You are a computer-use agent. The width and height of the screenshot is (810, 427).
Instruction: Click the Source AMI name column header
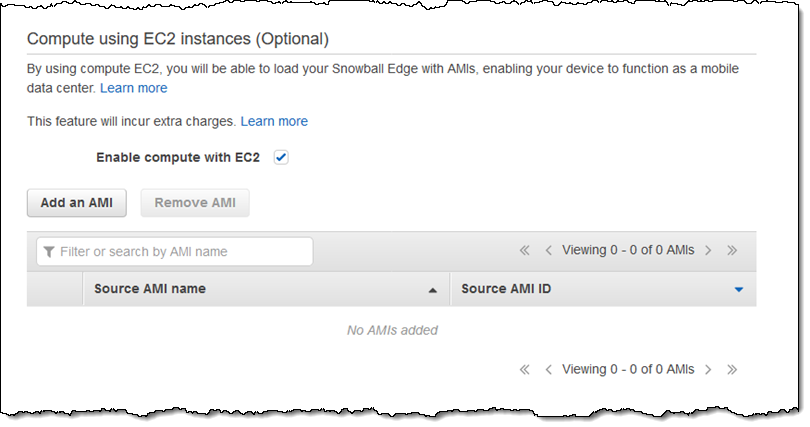pyautogui.click(x=150, y=289)
